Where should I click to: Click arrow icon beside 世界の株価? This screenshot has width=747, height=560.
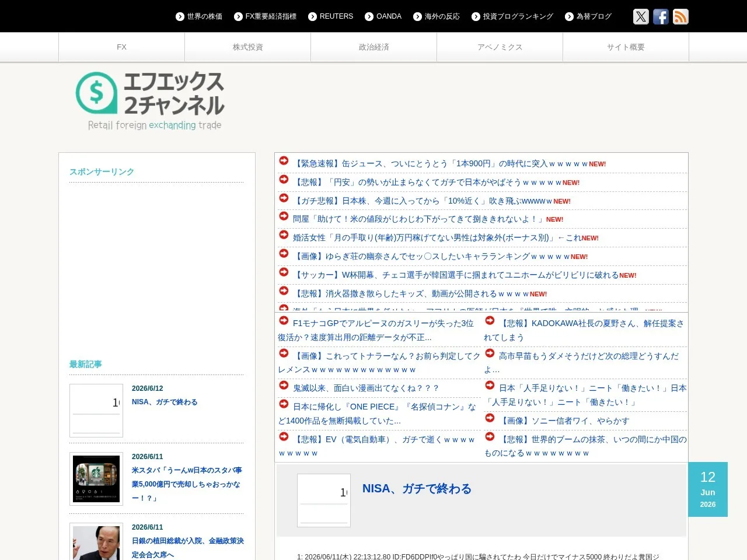[x=180, y=16]
